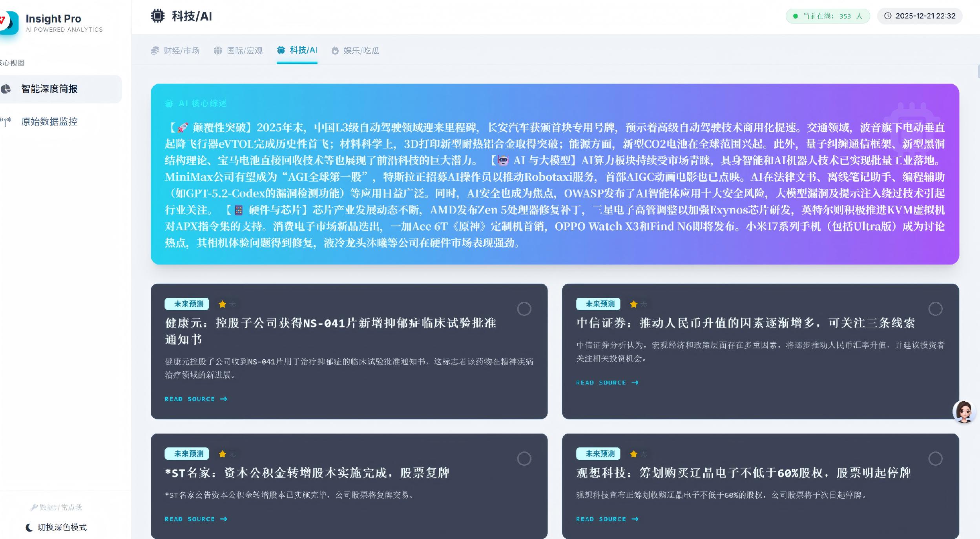Click the star icon on the 健康元 card
Viewport: 980px width, 539px height.
[x=222, y=304]
